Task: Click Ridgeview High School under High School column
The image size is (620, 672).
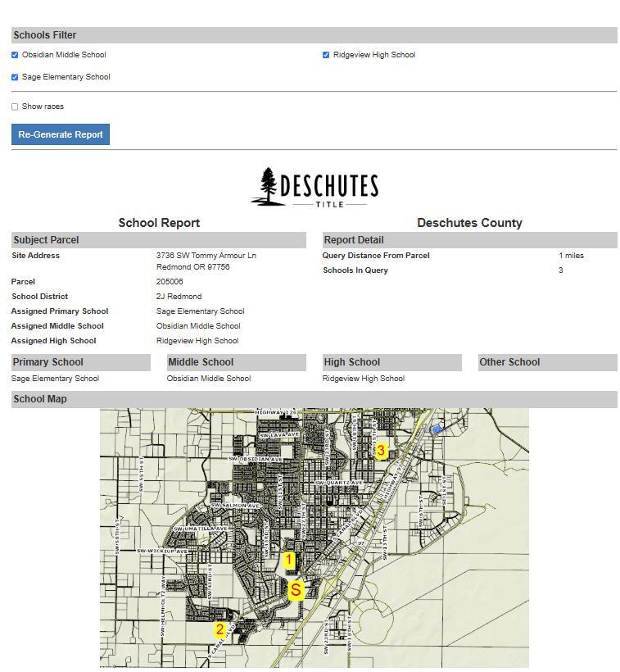Action: [364, 379]
